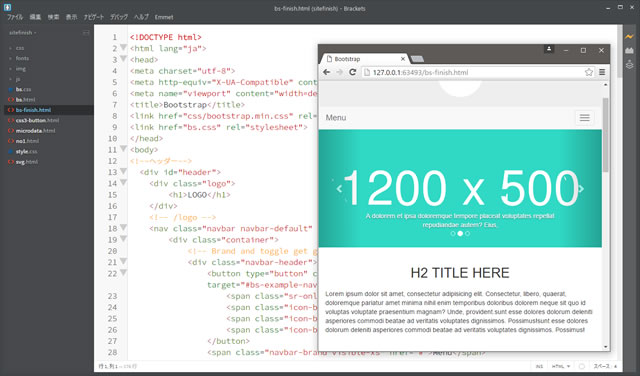The width and height of the screenshot is (640, 376).
Task: Click the file icon beside bs.html
Action: point(11,100)
